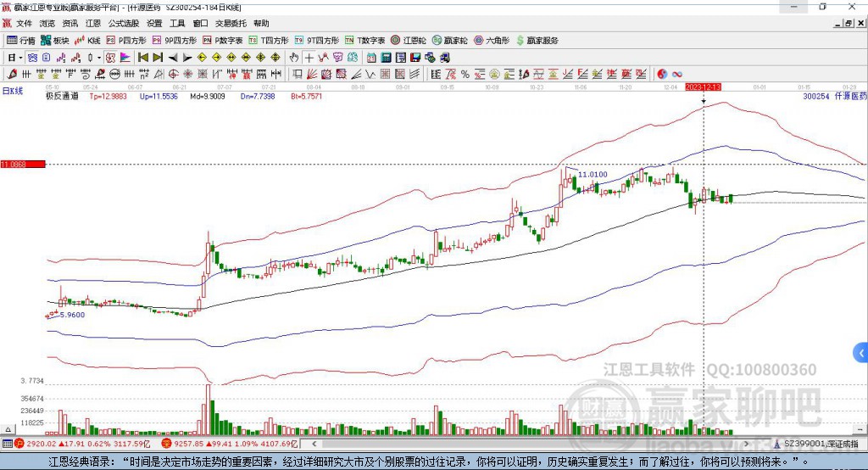
Task: Toggle the crosshair cursor tool
Action: [x=309, y=58]
